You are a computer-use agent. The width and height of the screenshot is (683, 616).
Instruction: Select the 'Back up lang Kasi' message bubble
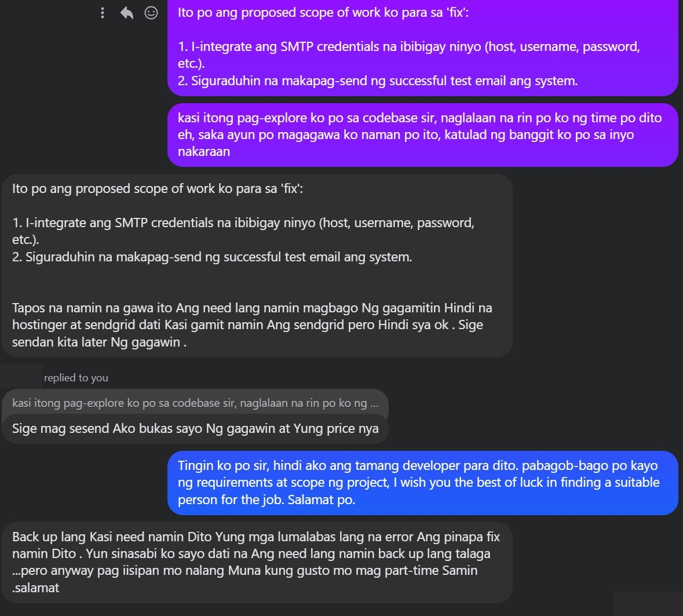click(256, 562)
